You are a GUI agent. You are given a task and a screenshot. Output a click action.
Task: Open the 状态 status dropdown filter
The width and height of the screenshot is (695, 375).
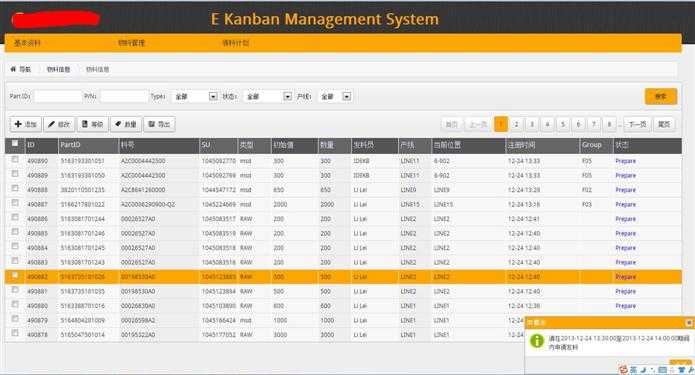(267, 96)
